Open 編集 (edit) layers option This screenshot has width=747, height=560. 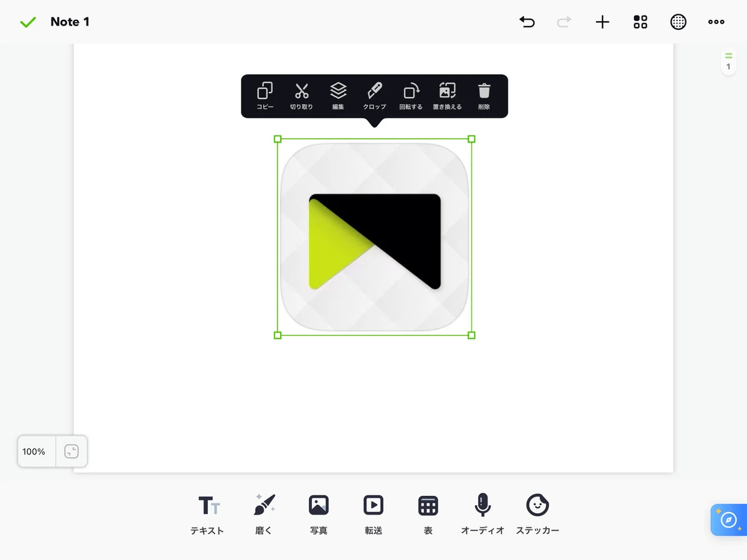pyautogui.click(x=338, y=96)
